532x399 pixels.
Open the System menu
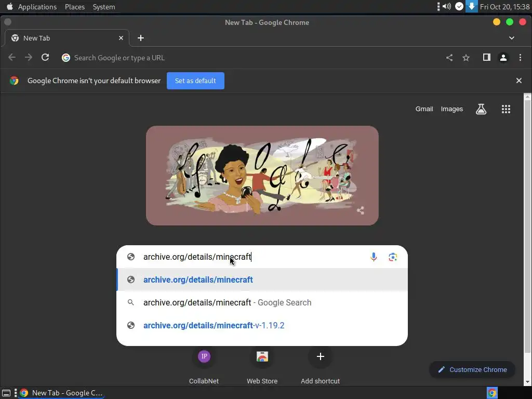[x=104, y=7]
